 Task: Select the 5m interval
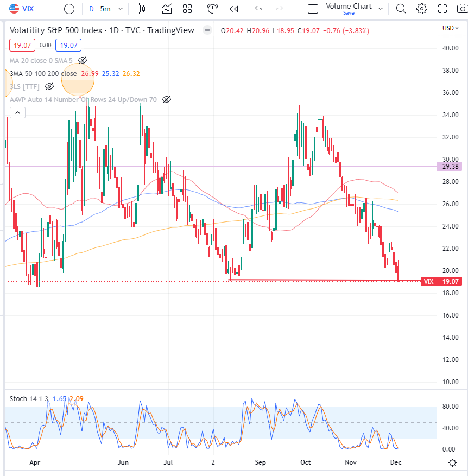[x=105, y=9]
